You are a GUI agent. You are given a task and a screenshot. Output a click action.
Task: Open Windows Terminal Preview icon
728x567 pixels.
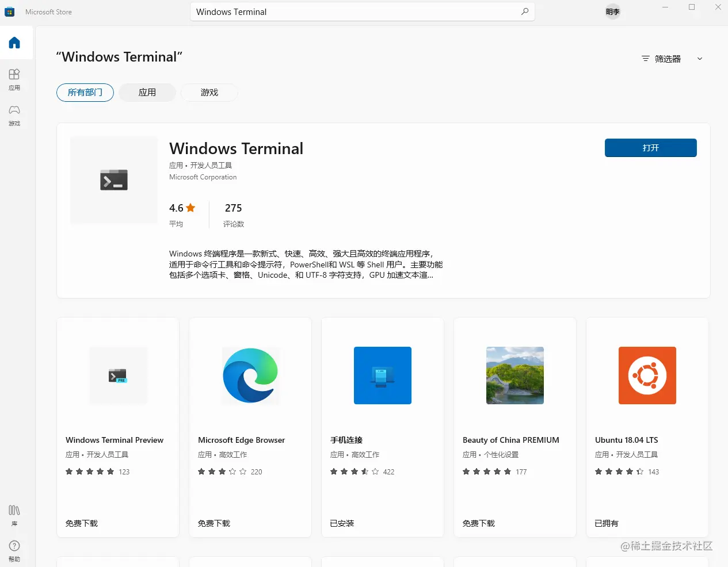118,376
